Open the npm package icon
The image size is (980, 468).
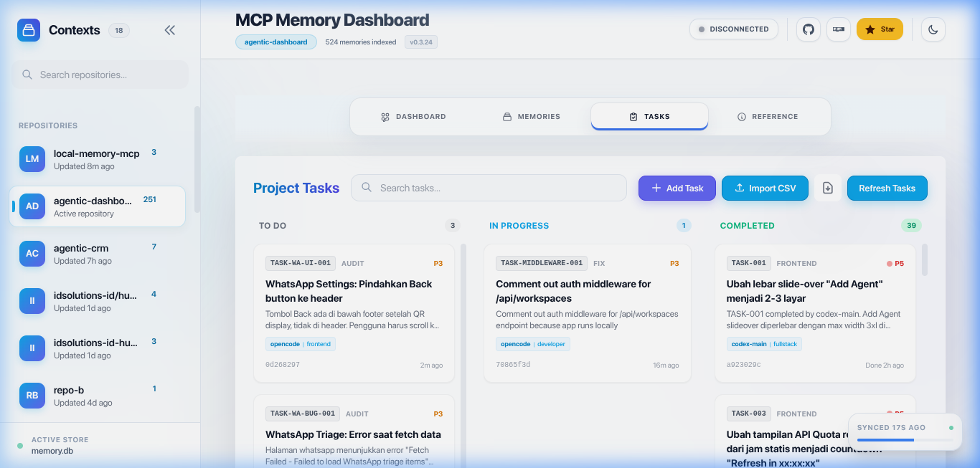[x=839, y=29]
